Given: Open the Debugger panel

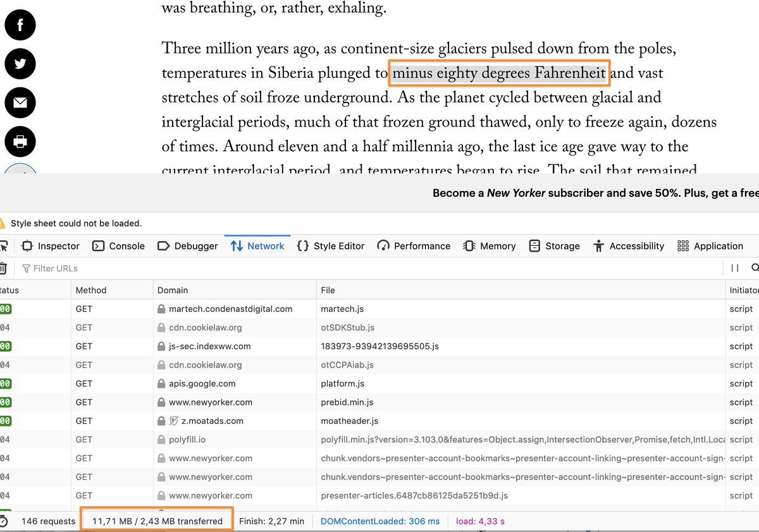Looking at the screenshot, I should [x=187, y=246].
